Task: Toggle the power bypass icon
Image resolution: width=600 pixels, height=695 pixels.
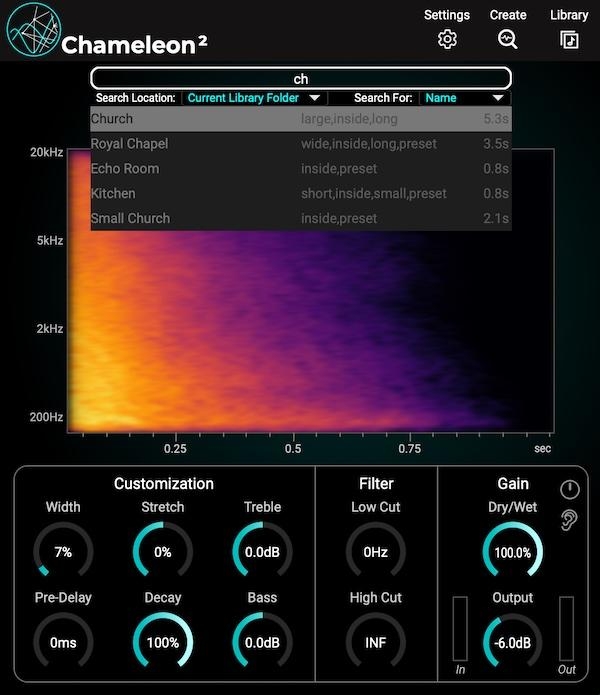Action: (x=569, y=489)
